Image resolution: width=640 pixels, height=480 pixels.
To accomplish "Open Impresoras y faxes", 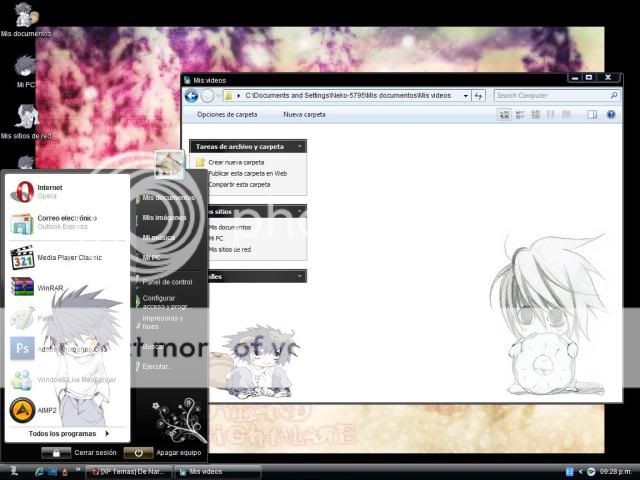I will [x=162, y=322].
